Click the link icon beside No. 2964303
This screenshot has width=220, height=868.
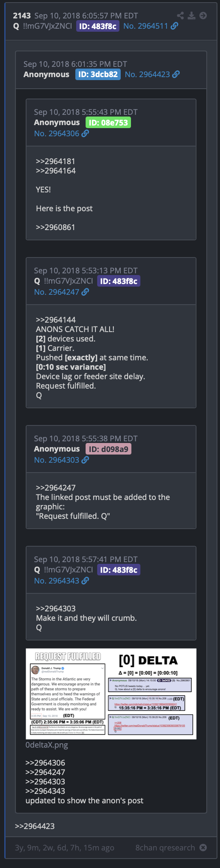(85, 460)
